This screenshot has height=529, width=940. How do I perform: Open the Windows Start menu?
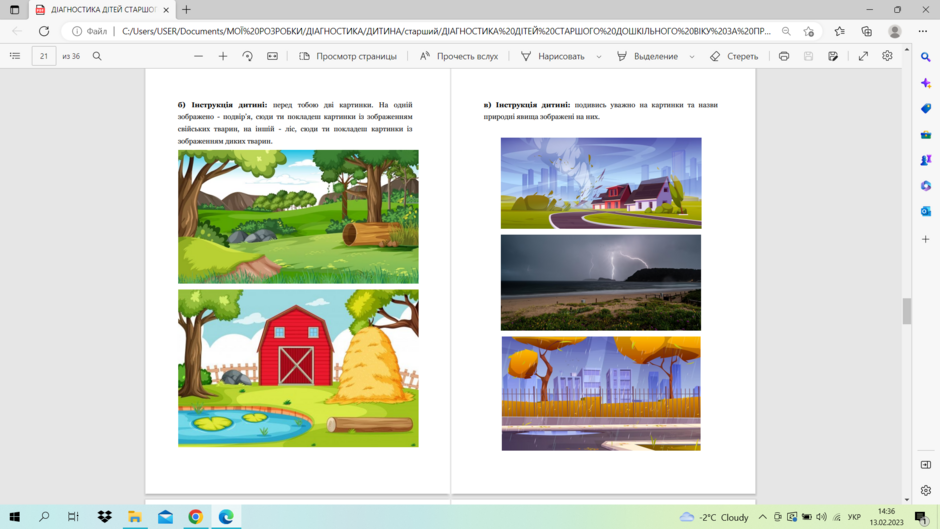pos(14,516)
